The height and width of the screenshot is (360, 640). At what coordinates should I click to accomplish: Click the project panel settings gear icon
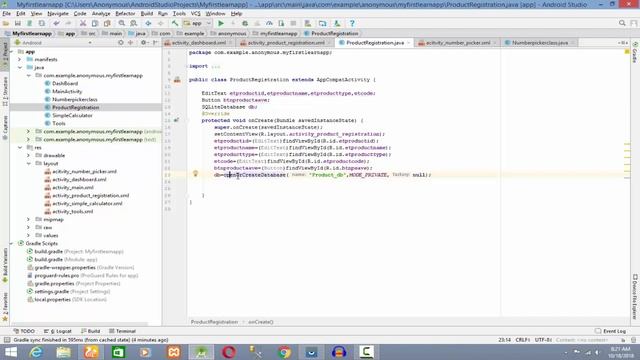click(143, 42)
